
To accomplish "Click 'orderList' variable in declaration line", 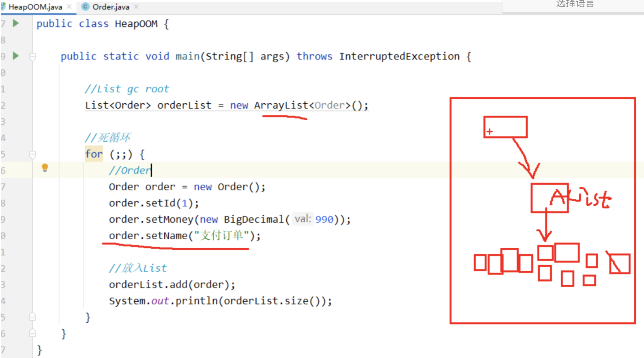I will [185, 105].
